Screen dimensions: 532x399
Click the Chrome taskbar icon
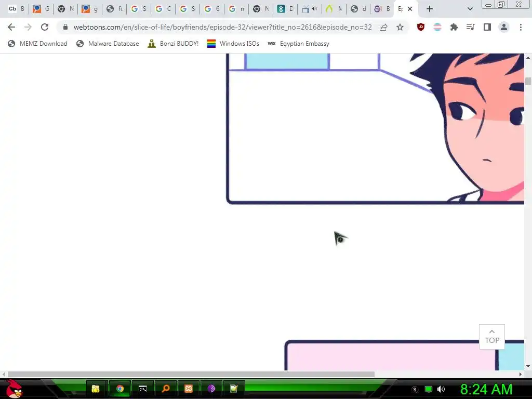click(x=120, y=389)
